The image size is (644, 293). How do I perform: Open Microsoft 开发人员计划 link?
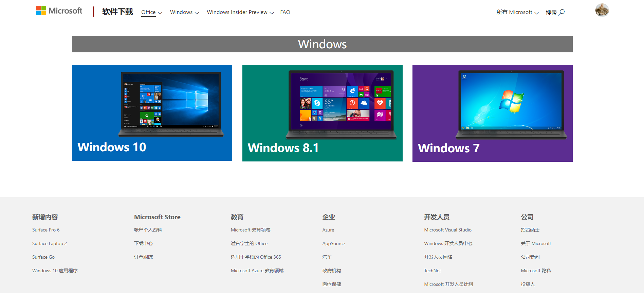click(x=448, y=284)
